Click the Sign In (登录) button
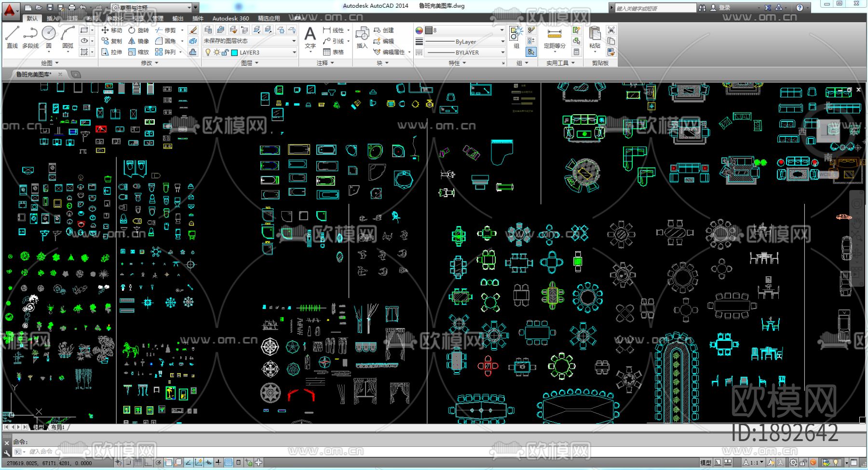 click(x=720, y=8)
